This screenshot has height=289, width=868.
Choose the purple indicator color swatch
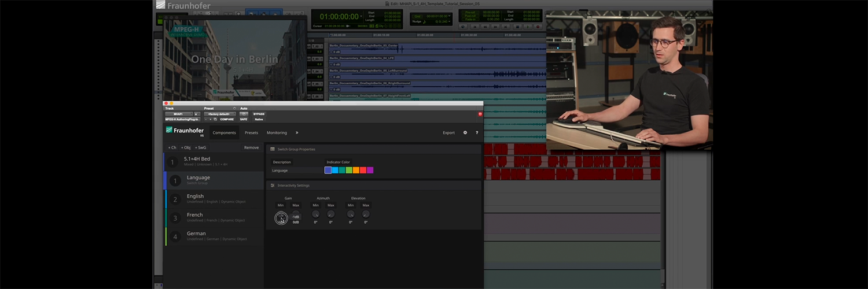click(x=370, y=170)
